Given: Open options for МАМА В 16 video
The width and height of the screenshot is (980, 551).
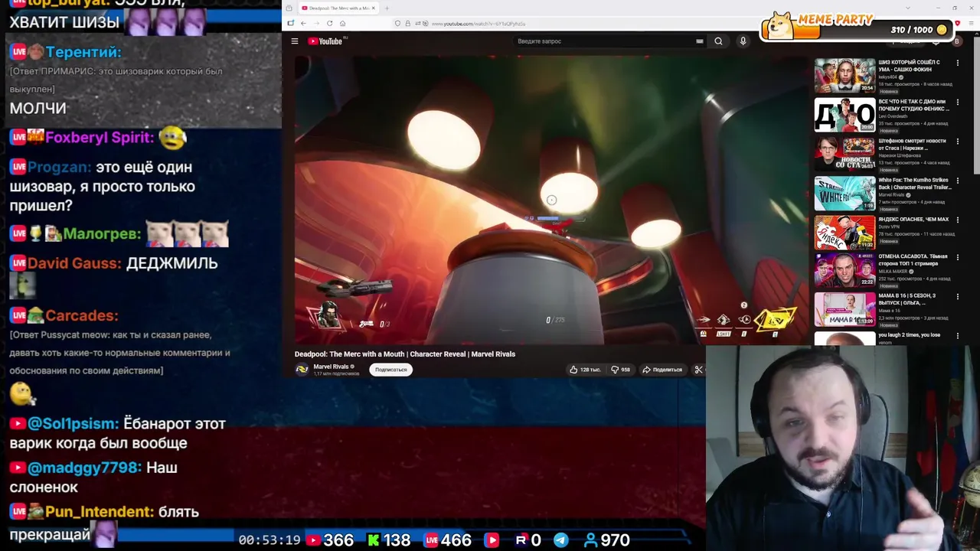Looking at the screenshot, I should click(957, 297).
